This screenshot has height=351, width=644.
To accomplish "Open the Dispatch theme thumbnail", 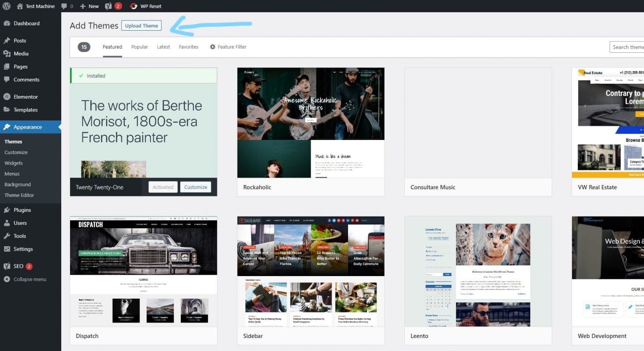I will point(143,271).
